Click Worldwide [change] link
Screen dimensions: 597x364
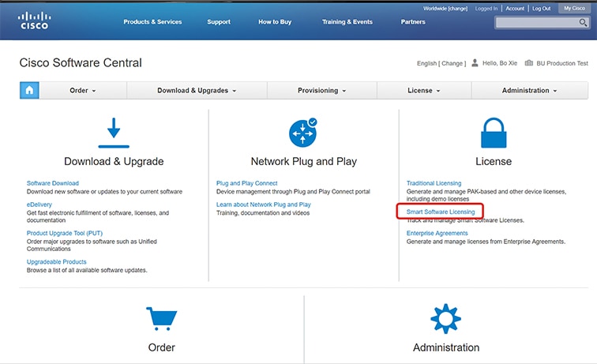click(x=445, y=9)
